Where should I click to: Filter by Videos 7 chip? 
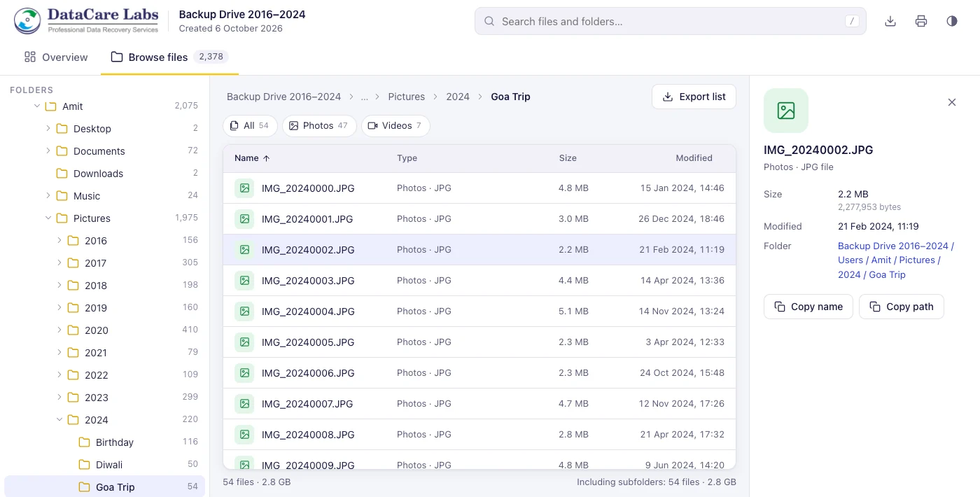[x=395, y=126]
